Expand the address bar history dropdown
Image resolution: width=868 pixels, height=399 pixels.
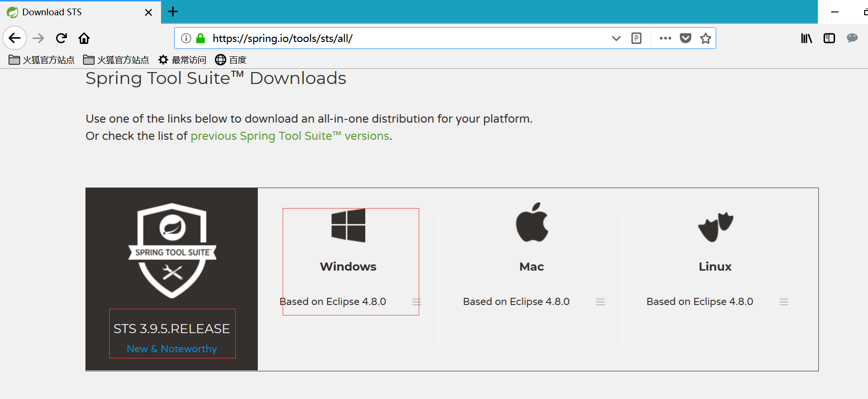pos(616,38)
